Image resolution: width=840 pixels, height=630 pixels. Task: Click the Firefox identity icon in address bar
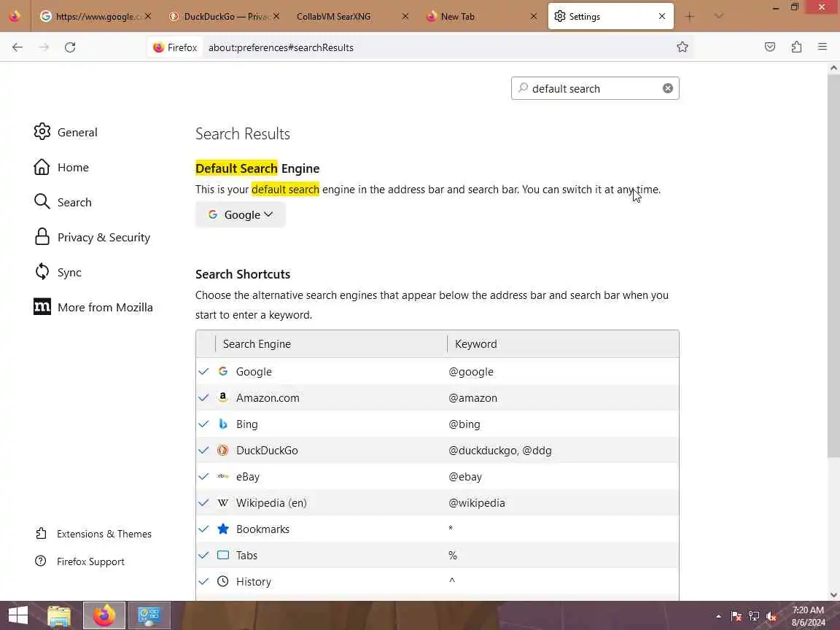[x=175, y=47]
